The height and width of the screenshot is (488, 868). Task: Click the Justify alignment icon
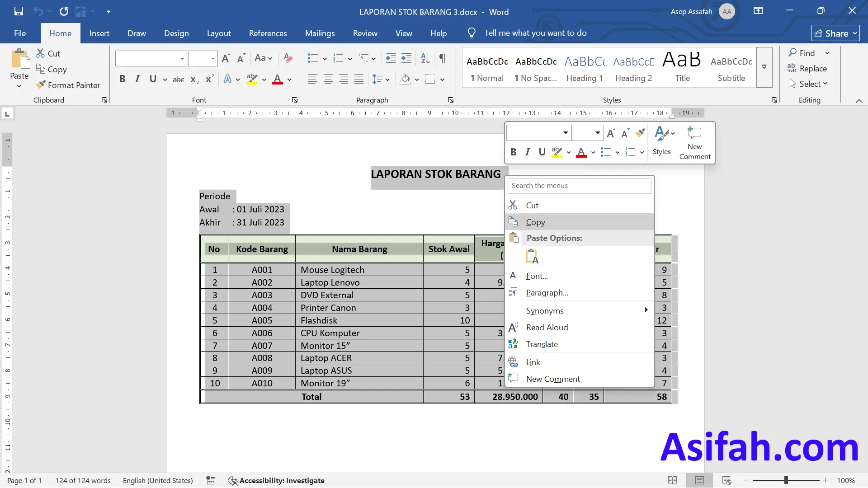point(359,79)
